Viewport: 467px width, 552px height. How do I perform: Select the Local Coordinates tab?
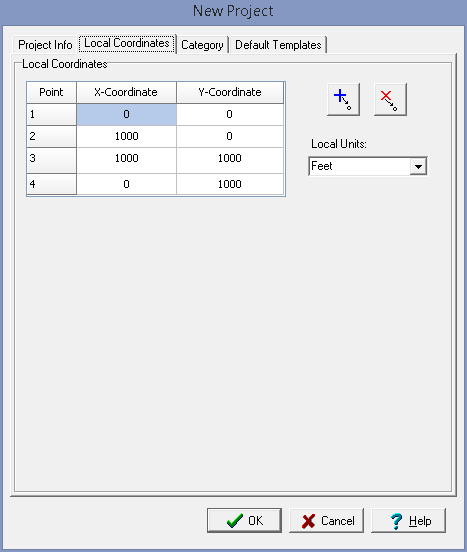127,44
